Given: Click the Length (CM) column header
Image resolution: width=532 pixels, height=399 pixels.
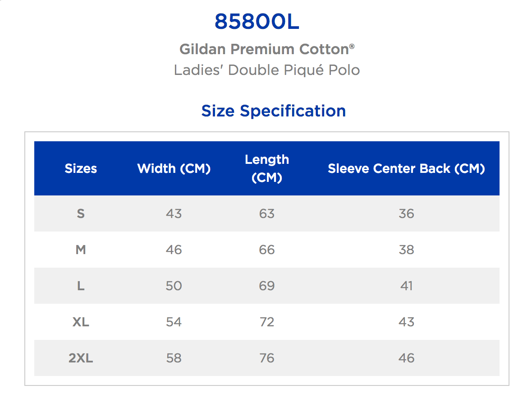Looking at the screenshot, I should click(x=267, y=168).
